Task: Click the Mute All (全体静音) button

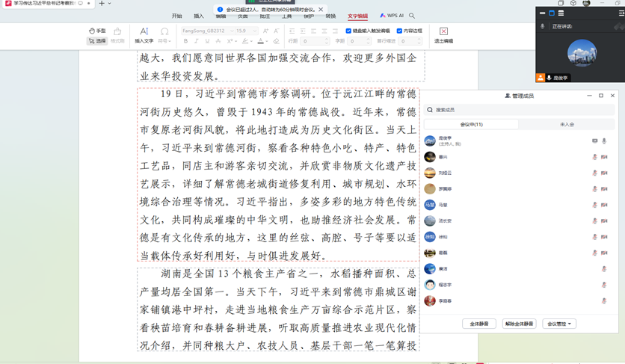Action: 478,324
